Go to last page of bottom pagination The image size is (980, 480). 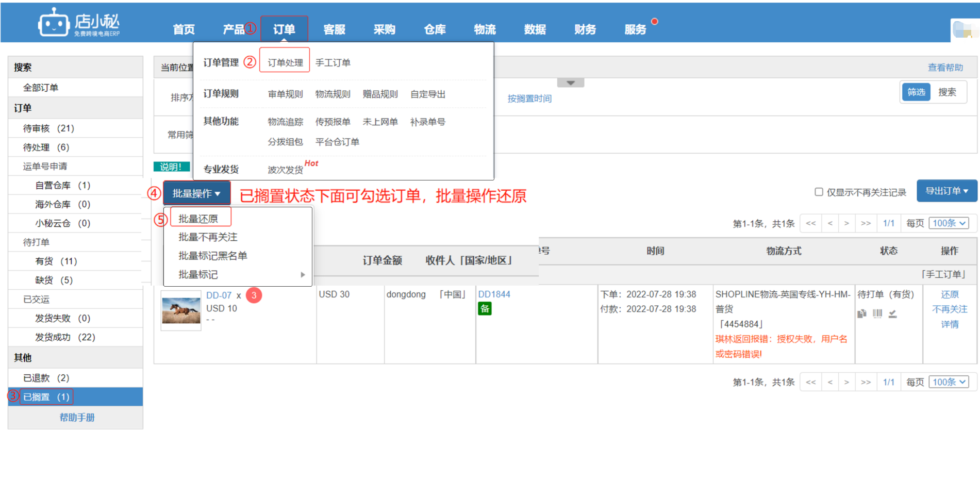(866, 382)
